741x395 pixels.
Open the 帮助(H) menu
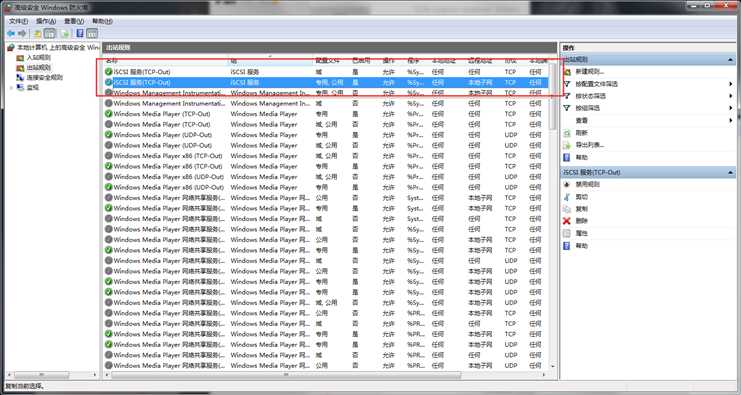coord(102,21)
